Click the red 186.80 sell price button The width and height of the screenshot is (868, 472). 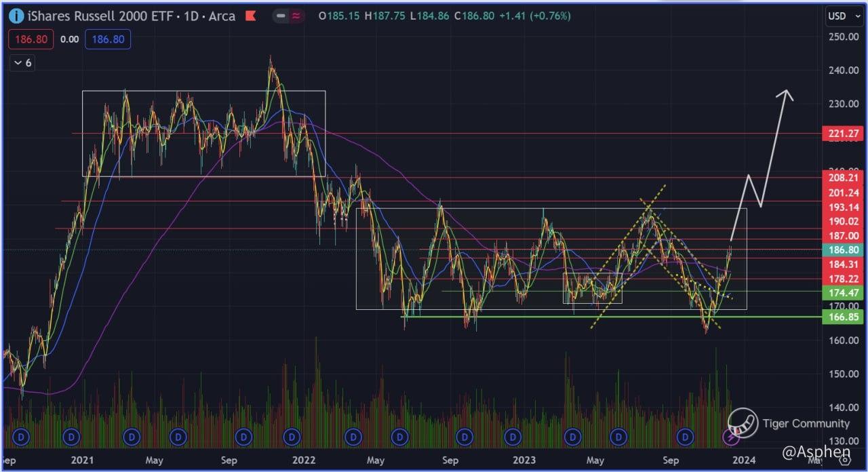(x=31, y=39)
